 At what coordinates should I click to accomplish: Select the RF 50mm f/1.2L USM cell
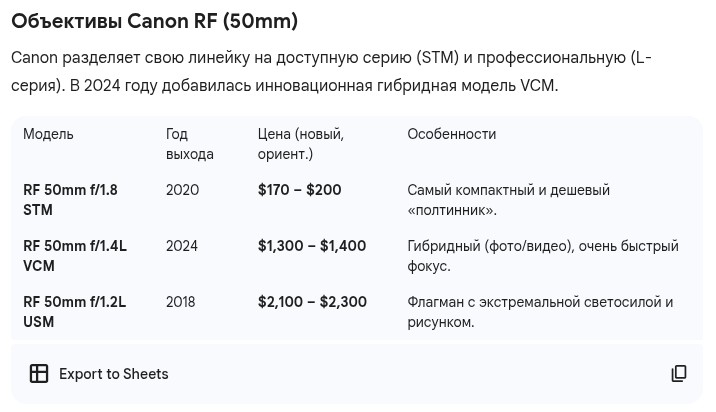click(x=75, y=312)
